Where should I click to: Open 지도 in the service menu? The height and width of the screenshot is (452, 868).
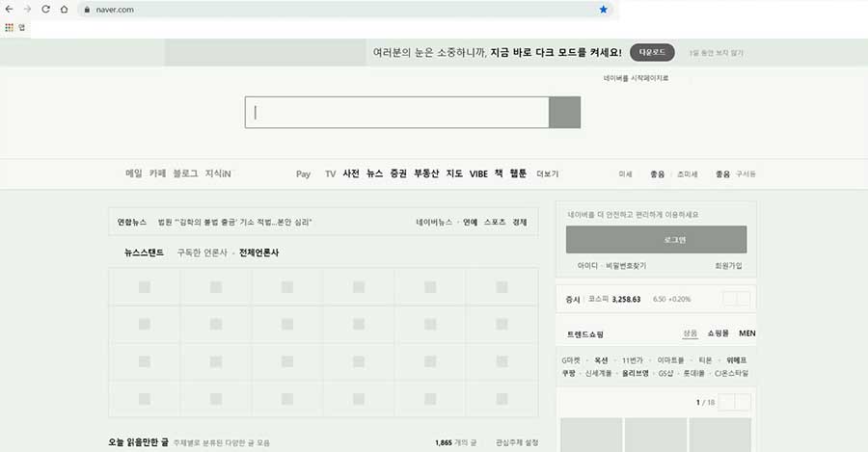click(454, 173)
